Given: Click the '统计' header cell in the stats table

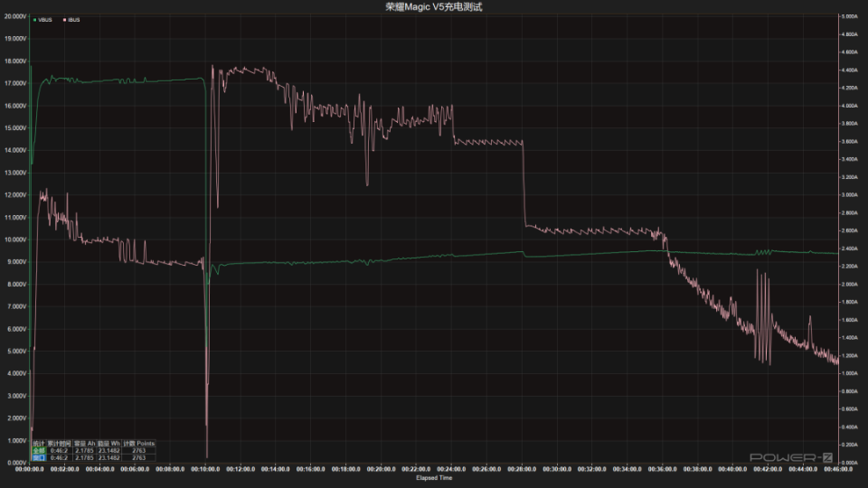Looking at the screenshot, I should (x=39, y=444).
